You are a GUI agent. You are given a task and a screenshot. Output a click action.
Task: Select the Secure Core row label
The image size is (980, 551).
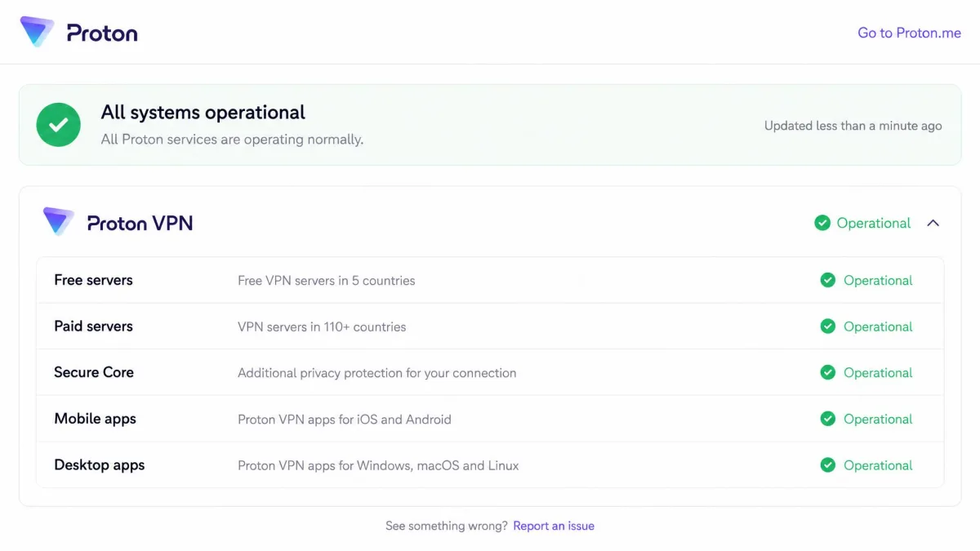click(94, 372)
